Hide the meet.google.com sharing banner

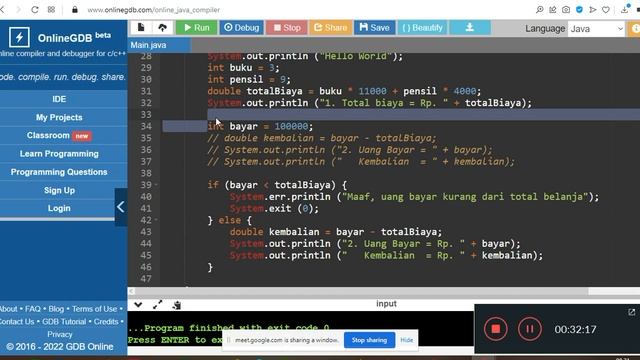pos(407,340)
